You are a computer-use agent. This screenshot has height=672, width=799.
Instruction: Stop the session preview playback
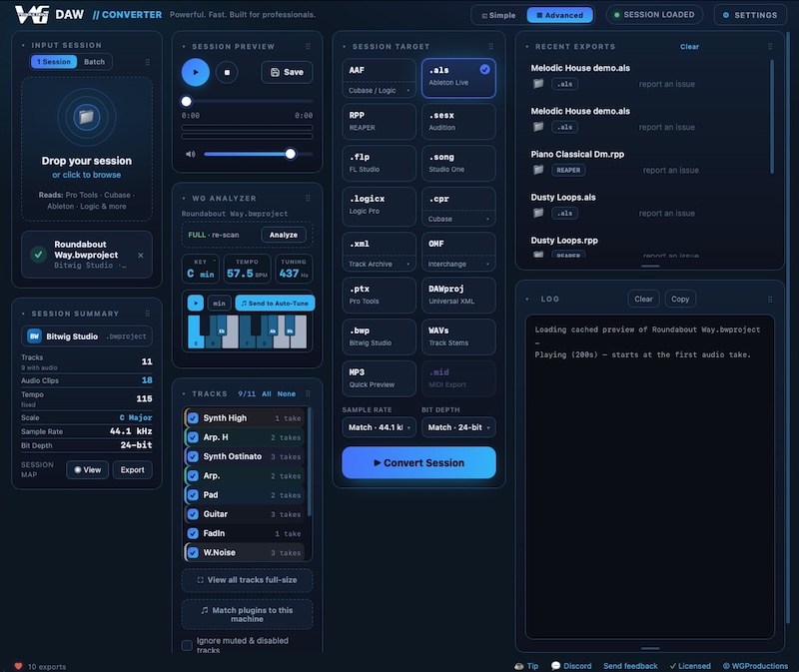(227, 72)
